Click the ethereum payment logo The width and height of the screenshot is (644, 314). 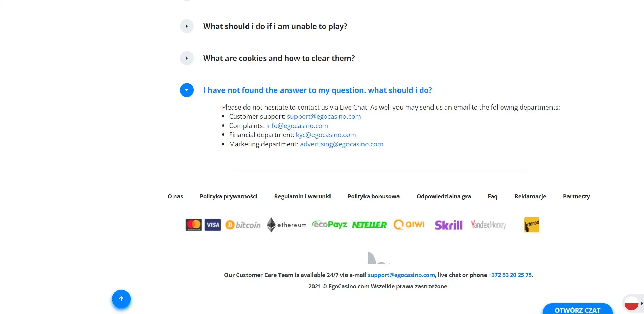coord(287,225)
